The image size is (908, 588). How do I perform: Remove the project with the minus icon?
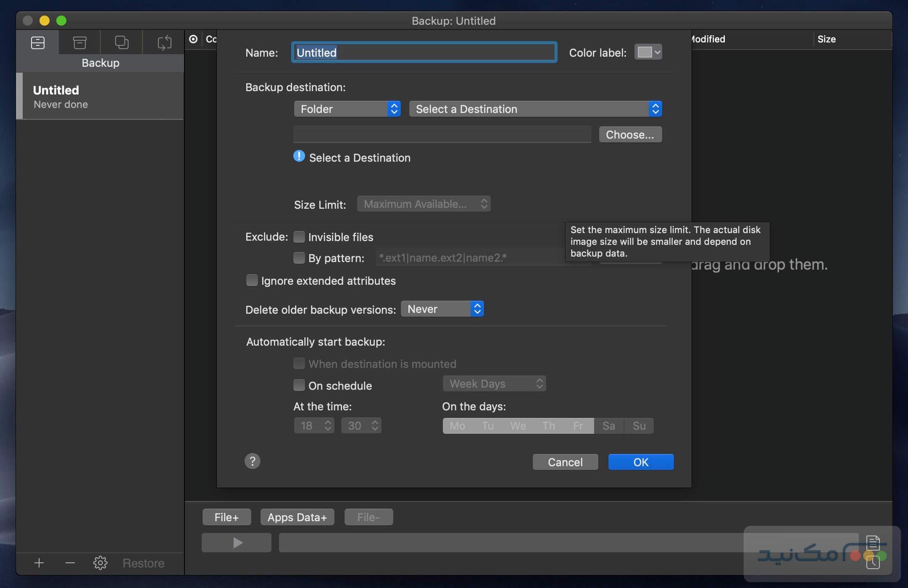[x=70, y=563]
